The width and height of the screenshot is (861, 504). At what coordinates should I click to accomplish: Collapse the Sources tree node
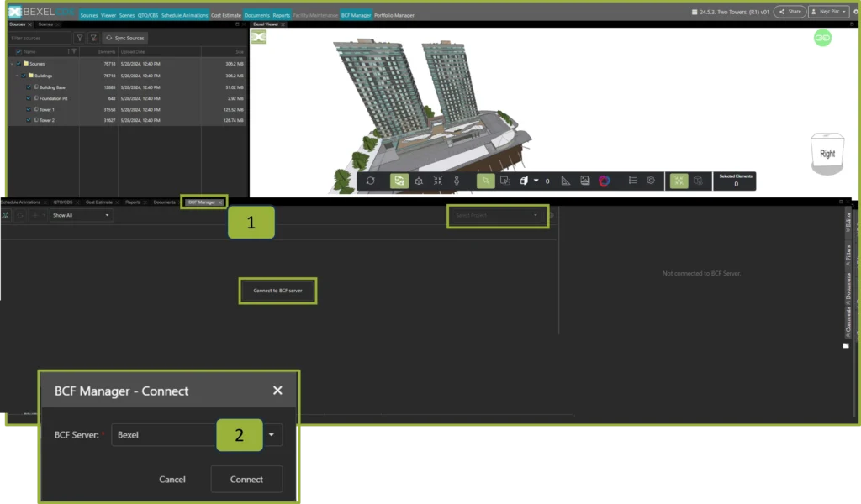(12, 64)
